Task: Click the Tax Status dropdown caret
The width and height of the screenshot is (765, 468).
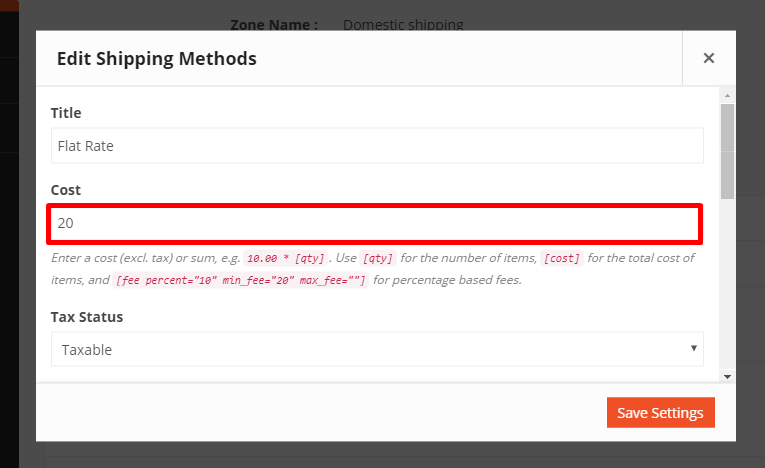Action: coord(693,348)
